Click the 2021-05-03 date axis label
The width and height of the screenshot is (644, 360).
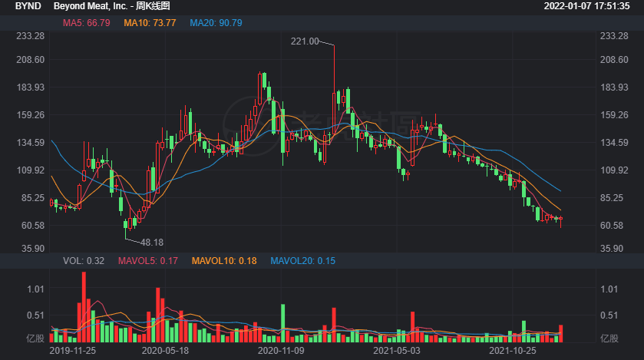tap(397, 351)
